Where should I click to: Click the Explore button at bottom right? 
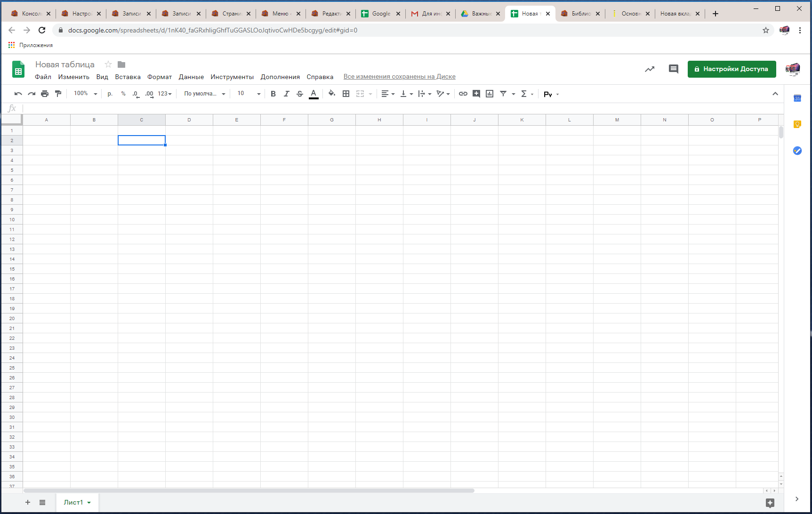point(770,503)
